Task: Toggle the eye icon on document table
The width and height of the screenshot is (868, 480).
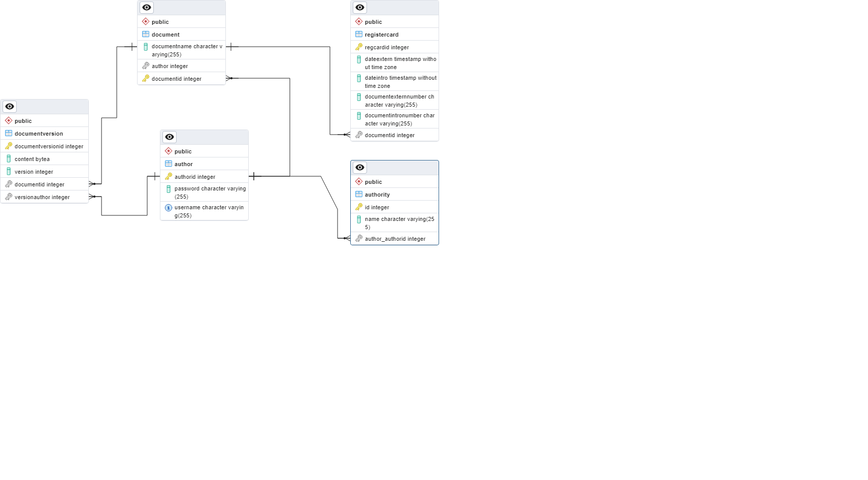Action: point(147,8)
